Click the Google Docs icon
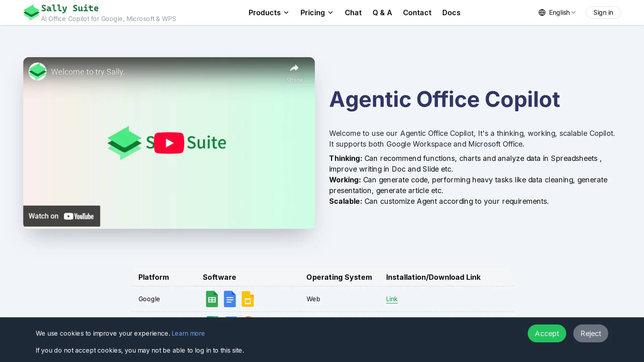 coord(230,299)
